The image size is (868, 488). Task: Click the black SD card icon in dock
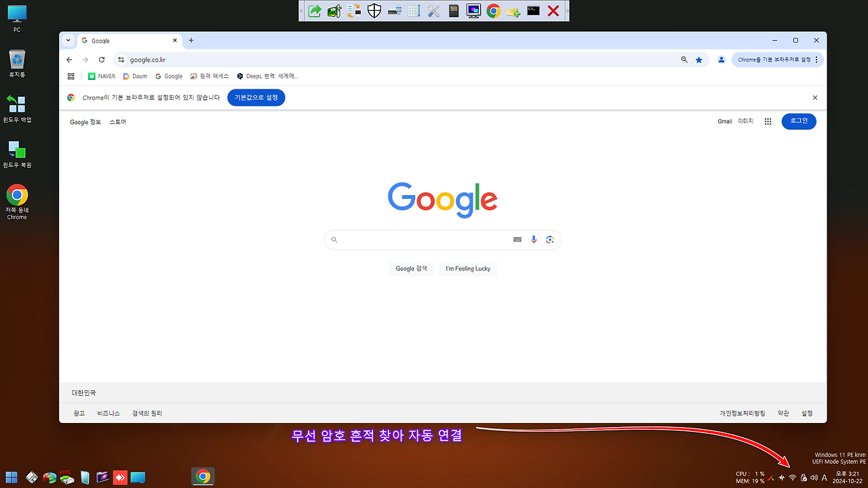454,10
